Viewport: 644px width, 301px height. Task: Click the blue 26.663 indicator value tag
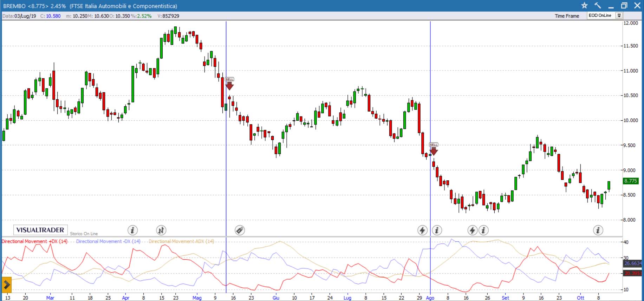point(633,263)
